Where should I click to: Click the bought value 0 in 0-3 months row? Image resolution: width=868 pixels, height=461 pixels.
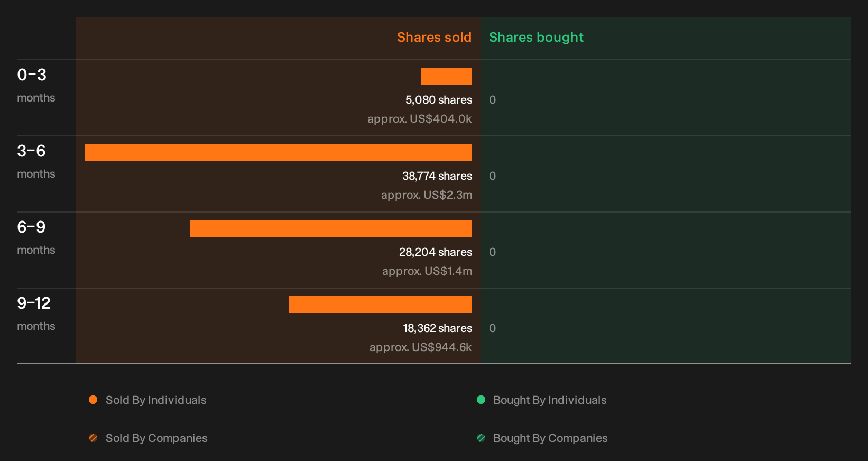(x=493, y=100)
